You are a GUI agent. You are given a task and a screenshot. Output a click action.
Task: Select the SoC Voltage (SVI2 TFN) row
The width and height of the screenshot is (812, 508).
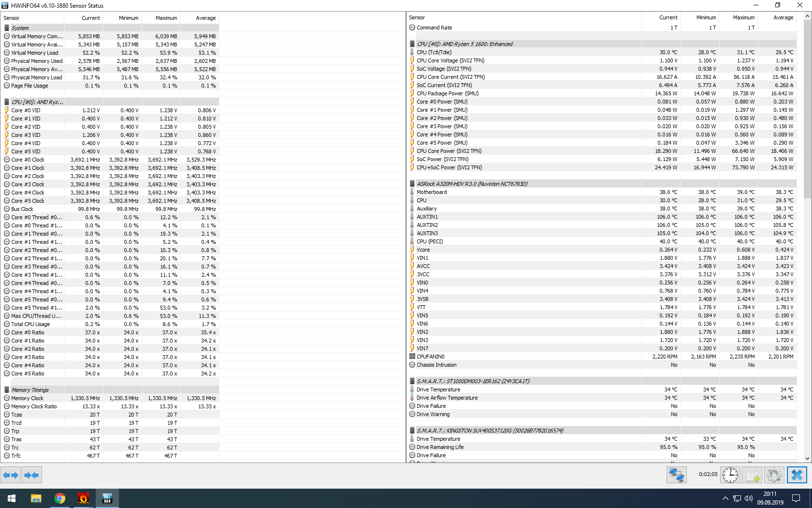(602, 69)
